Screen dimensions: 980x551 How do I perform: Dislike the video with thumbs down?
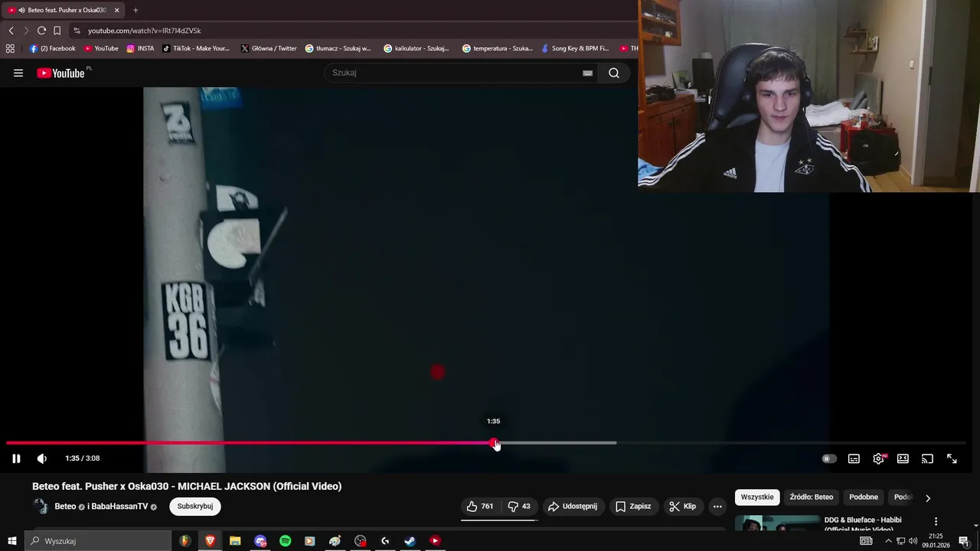(519, 506)
